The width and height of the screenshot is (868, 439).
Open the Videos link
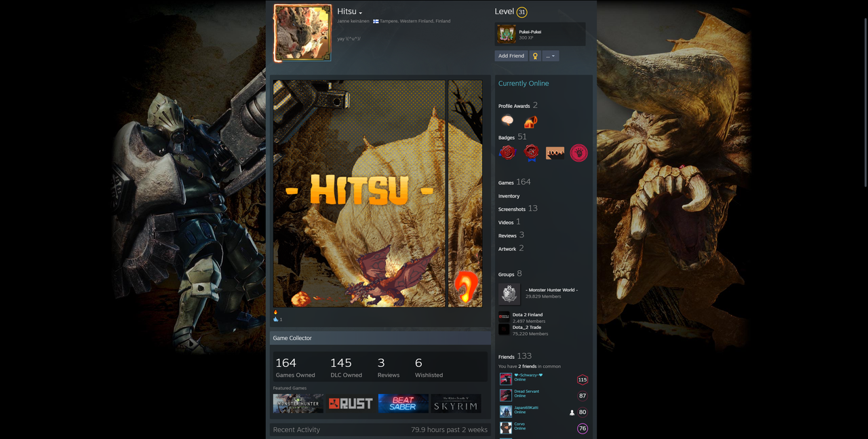(x=509, y=222)
